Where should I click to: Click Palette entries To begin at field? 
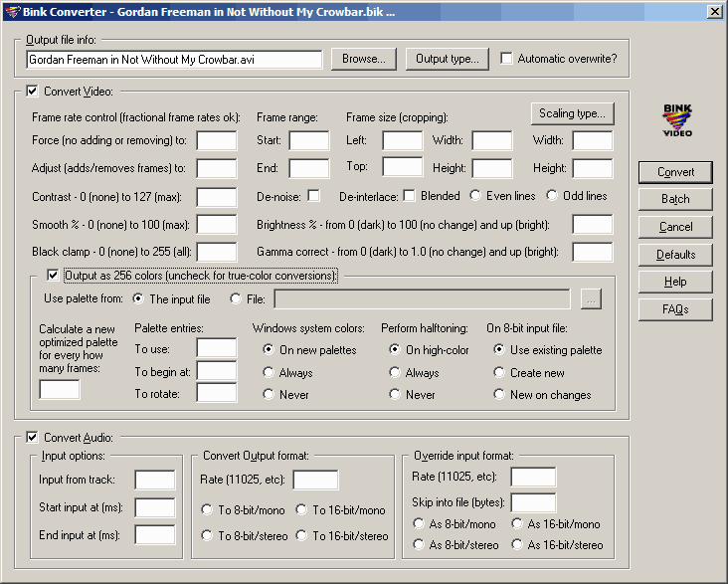pyautogui.click(x=217, y=371)
